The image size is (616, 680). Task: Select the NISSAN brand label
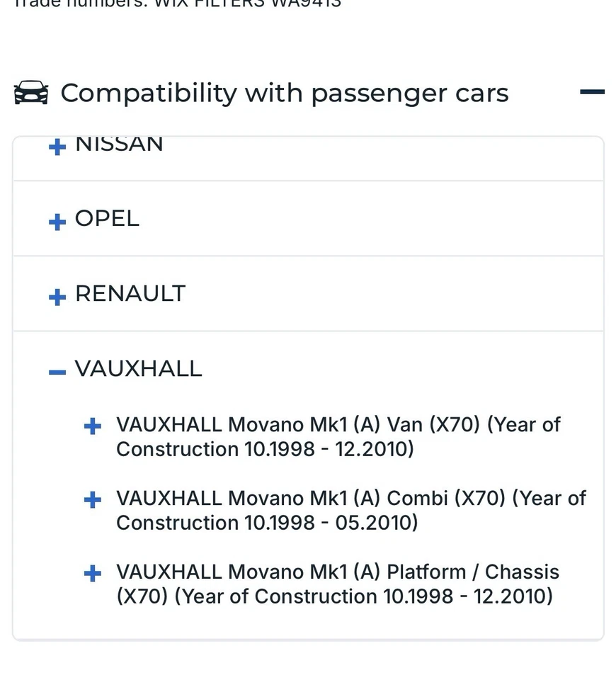119,144
